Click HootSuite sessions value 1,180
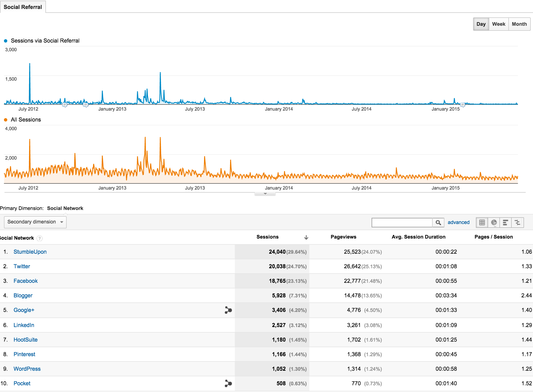 (279, 340)
